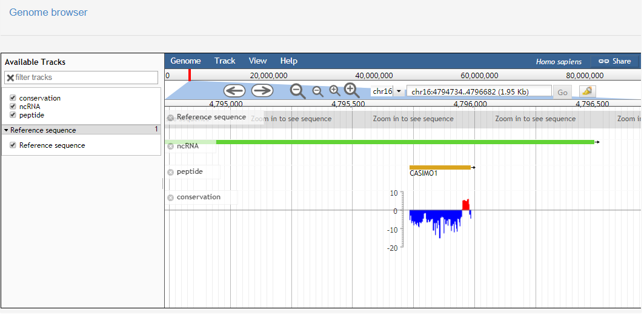Click the large zoom in magnifier
The image size is (644, 315).
352,91
